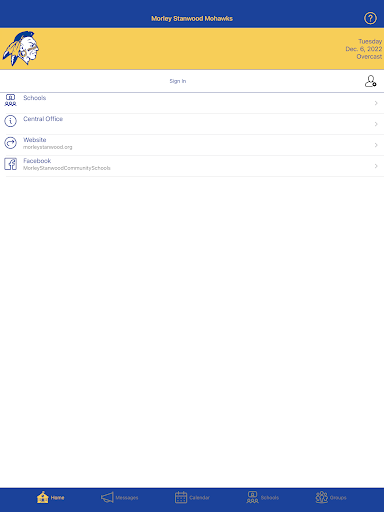Open the morleystanwood.org website link
The image size is (384, 512).
click(48, 147)
